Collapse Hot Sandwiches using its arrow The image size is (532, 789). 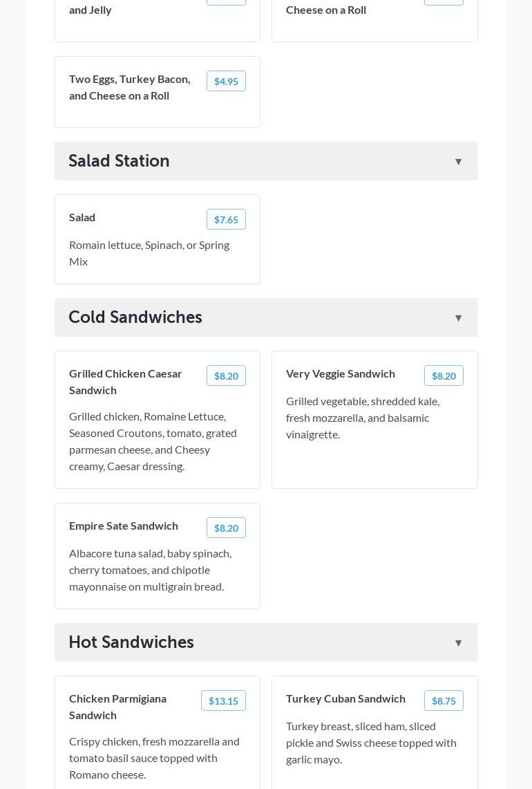(x=458, y=643)
